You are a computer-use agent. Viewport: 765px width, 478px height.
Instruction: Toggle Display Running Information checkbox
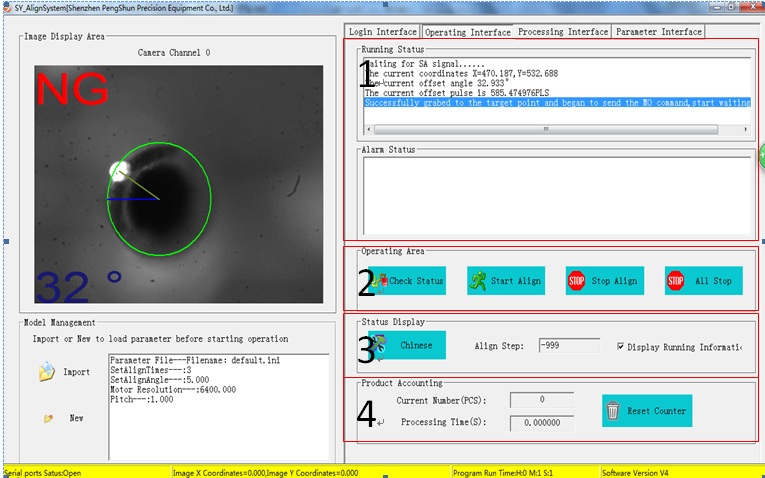coord(622,347)
